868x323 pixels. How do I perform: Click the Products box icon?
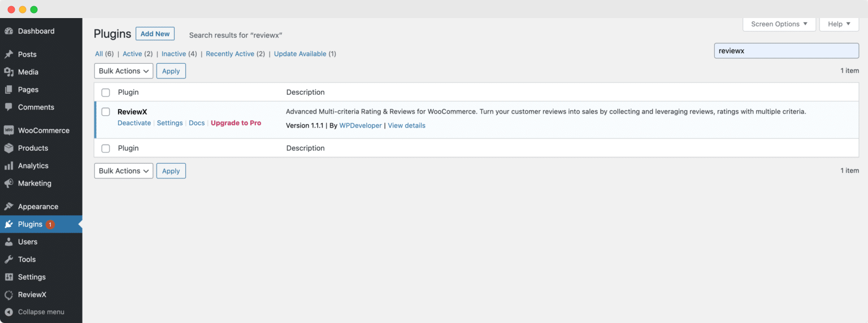(x=8, y=148)
